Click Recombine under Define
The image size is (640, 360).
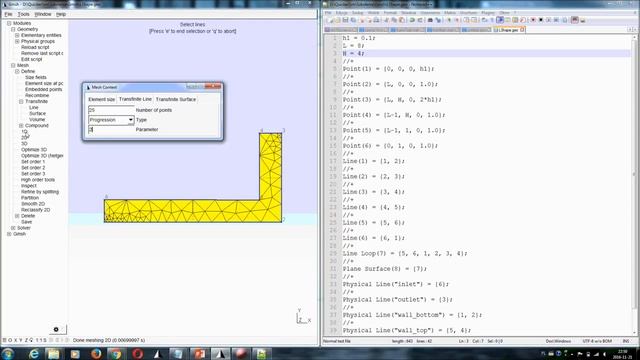[x=37, y=96]
